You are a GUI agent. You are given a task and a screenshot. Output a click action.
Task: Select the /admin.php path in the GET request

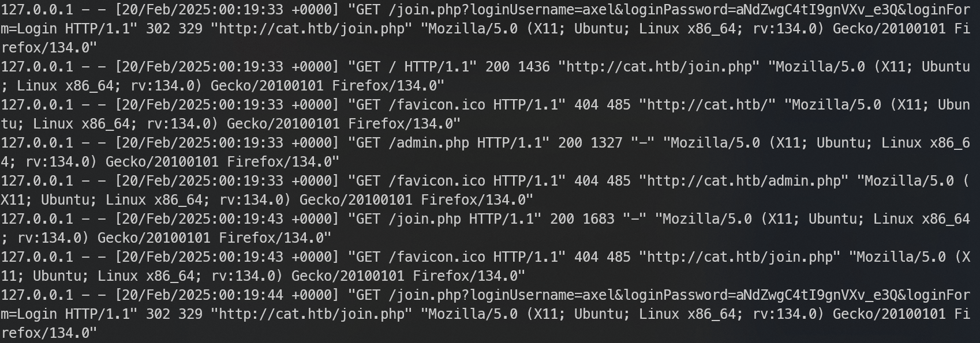(x=428, y=143)
